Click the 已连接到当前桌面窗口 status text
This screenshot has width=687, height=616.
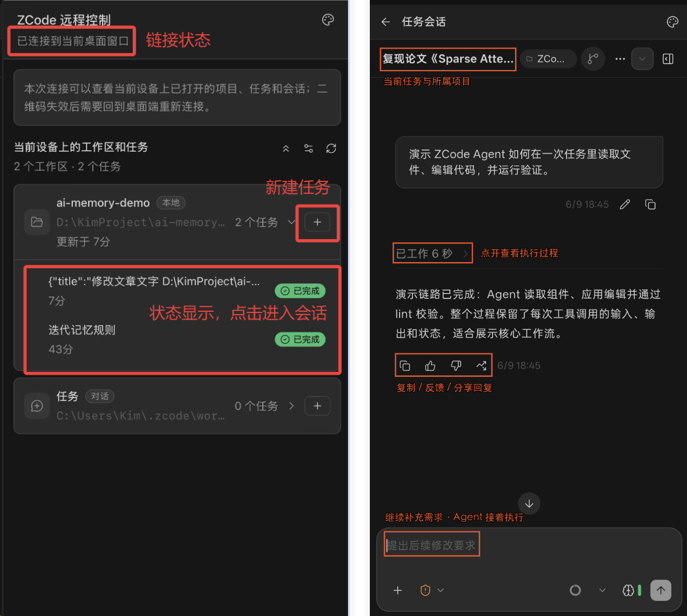tap(73, 41)
